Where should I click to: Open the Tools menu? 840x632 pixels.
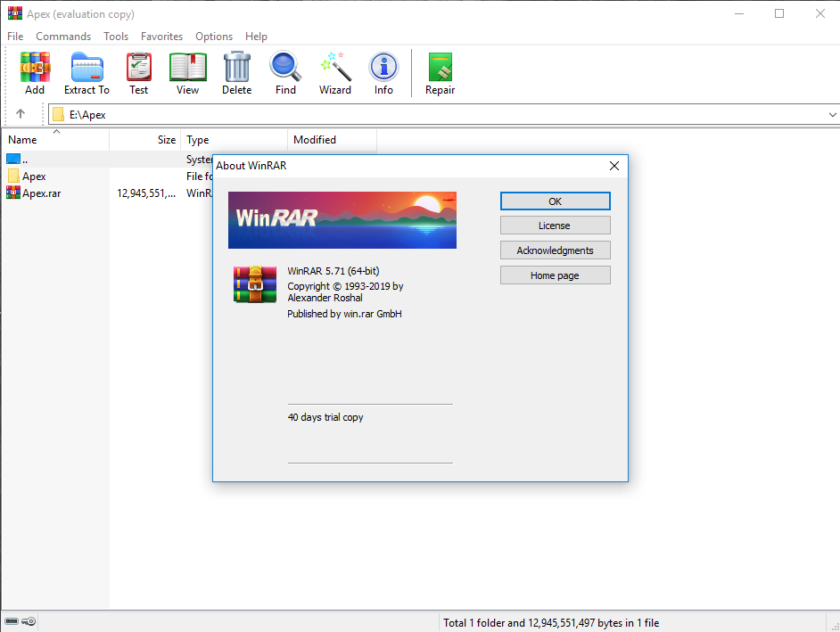tap(116, 37)
